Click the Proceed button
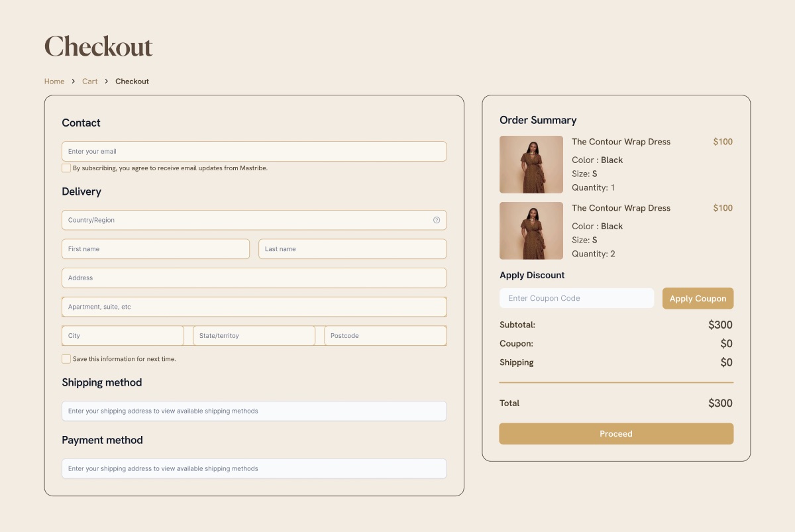Screen dimensions: 795x532 (616, 434)
